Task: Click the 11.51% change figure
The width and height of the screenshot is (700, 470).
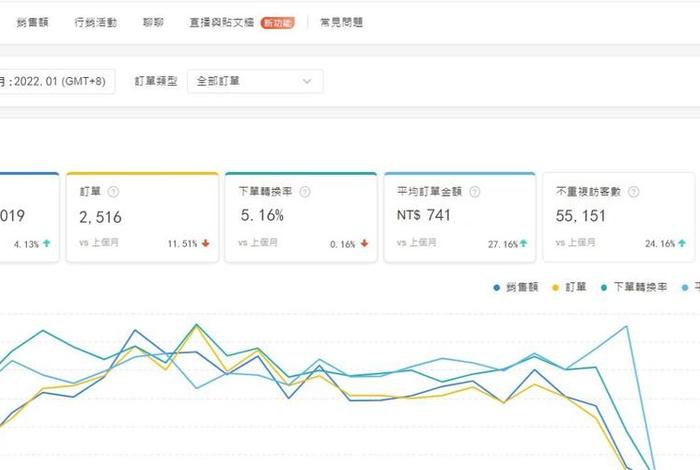Action: tap(183, 244)
